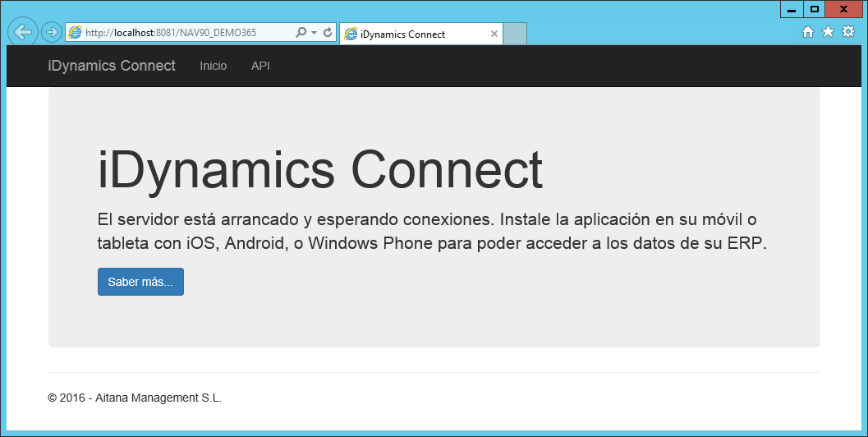The image size is (868, 437).
Task: Close the iDynamics Connect tab
Action: point(494,34)
